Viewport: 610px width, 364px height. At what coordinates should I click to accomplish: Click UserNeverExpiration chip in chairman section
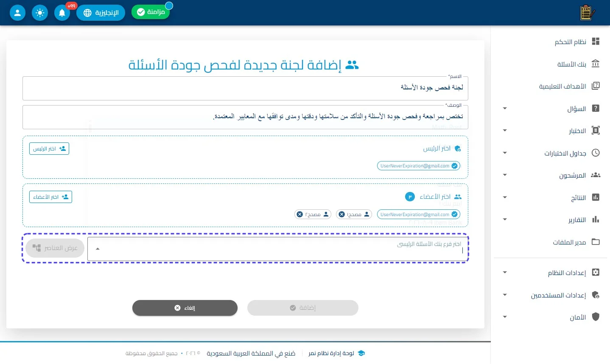coord(418,166)
